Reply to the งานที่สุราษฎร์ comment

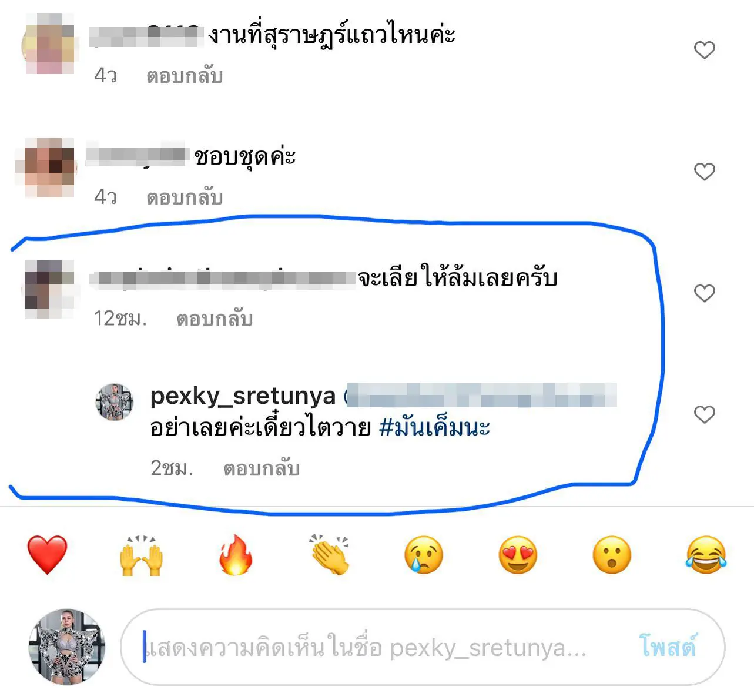(x=185, y=76)
